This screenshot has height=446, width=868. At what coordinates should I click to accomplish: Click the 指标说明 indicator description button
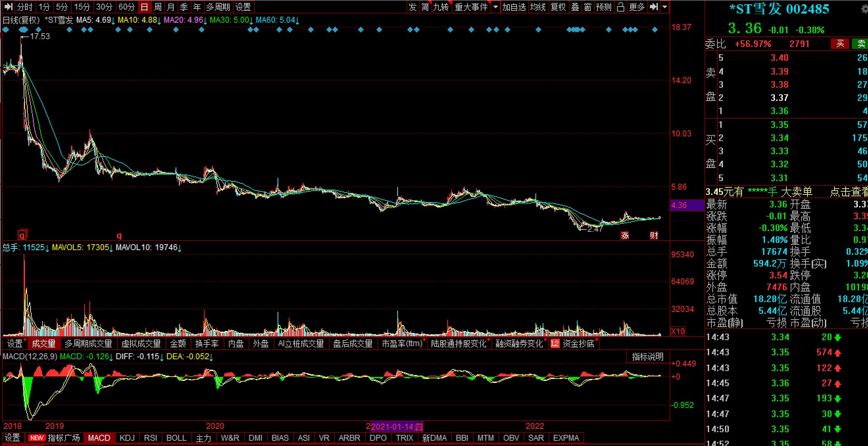[648, 357]
